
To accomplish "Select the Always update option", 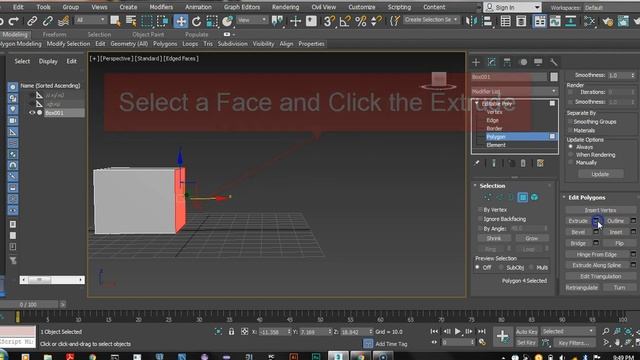I will pyautogui.click(x=571, y=147).
